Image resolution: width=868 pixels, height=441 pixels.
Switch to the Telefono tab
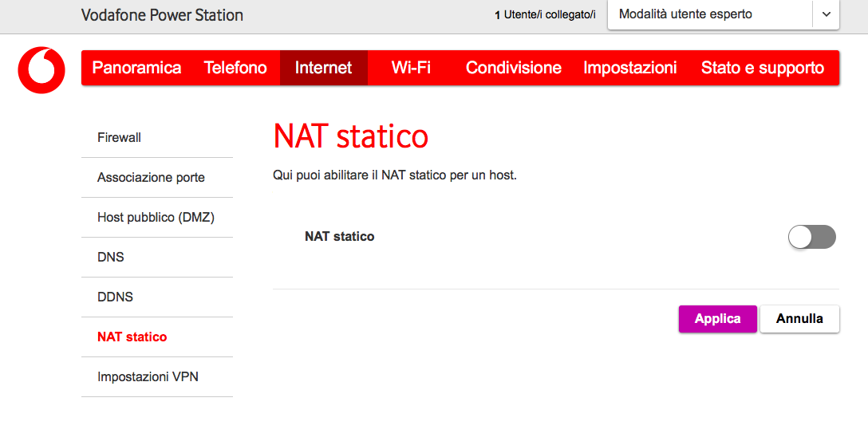tap(235, 68)
